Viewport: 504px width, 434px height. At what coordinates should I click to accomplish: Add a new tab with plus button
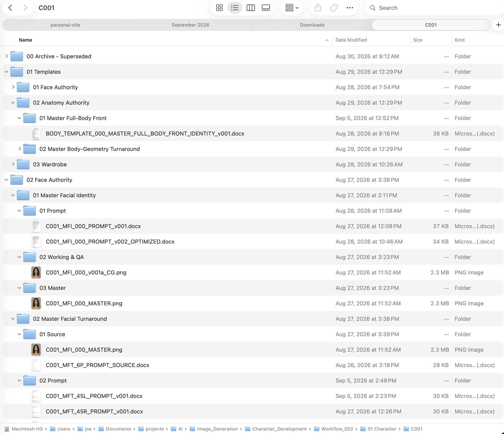pyautogui.click(x=498, y=25)
